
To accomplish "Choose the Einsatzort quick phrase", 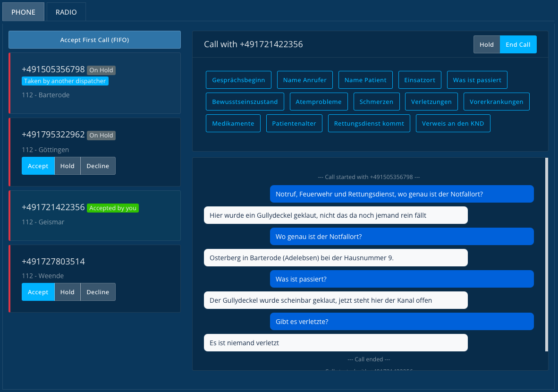I will (420, 80).
